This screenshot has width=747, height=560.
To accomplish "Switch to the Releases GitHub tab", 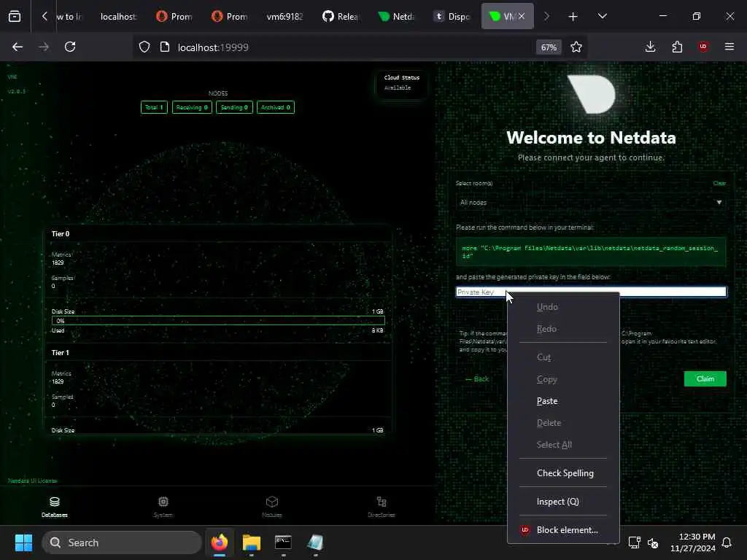I will 341,17.
